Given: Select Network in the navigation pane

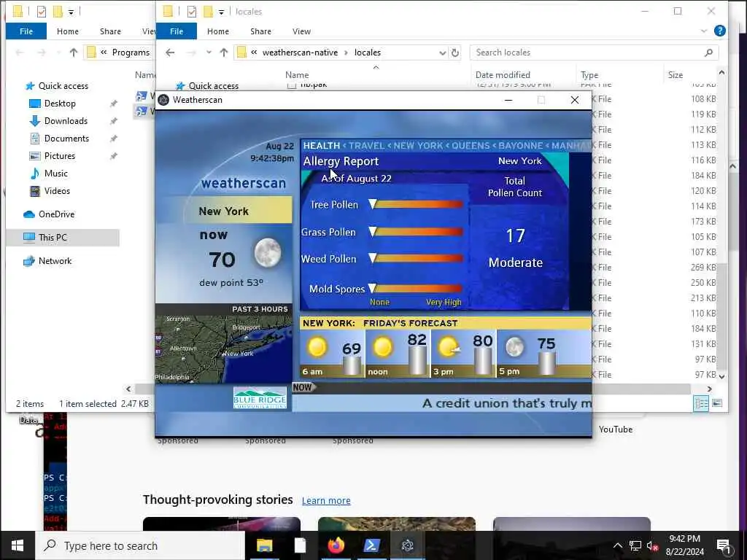Looking at the screenshot, I should pyautogui.click(x=55, y=261).
